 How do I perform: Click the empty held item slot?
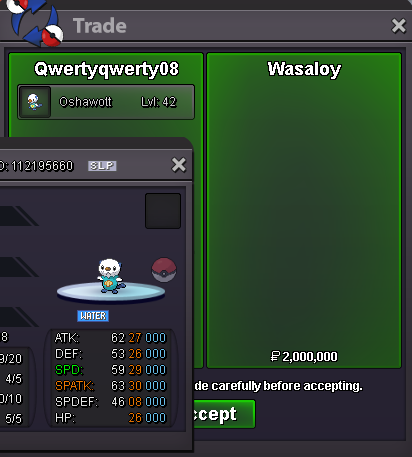(x=163, y=211)
